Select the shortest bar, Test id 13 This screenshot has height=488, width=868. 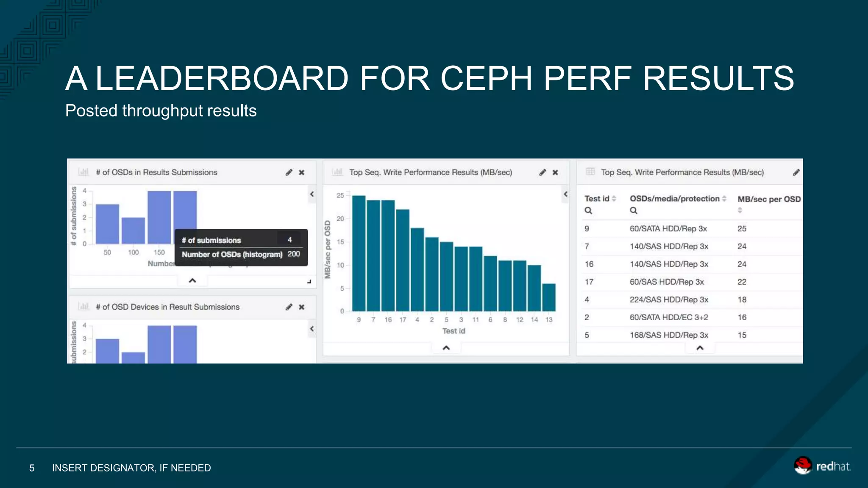coord(549,297)
